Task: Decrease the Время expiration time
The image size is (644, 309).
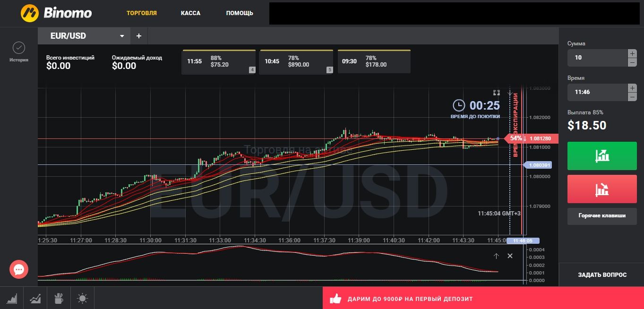Action: pos(632,97)
